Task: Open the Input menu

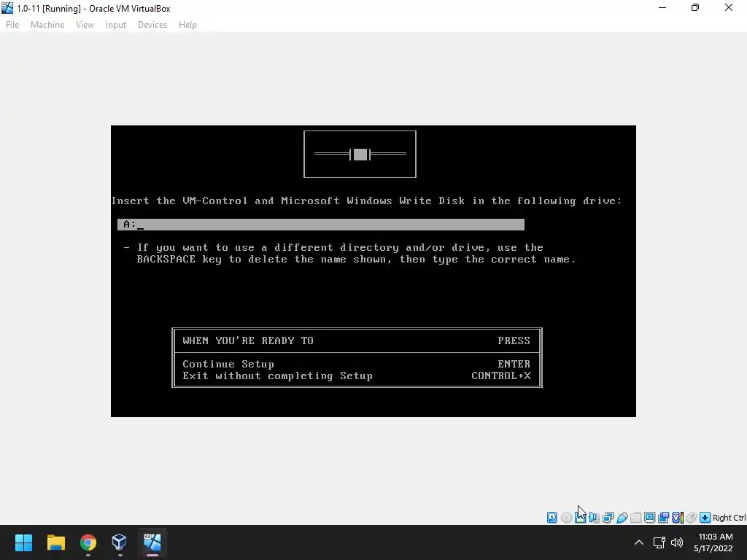Action: point(116,25)
